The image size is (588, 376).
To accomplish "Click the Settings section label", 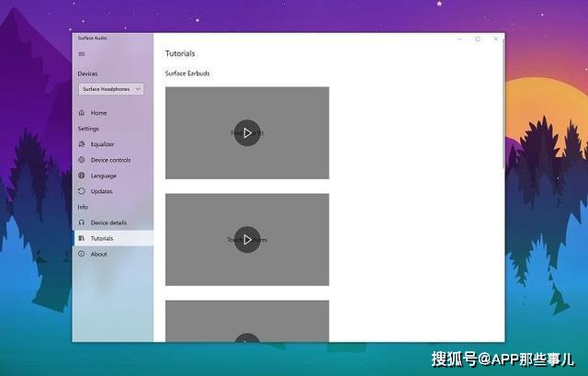I will click(88, 129).
